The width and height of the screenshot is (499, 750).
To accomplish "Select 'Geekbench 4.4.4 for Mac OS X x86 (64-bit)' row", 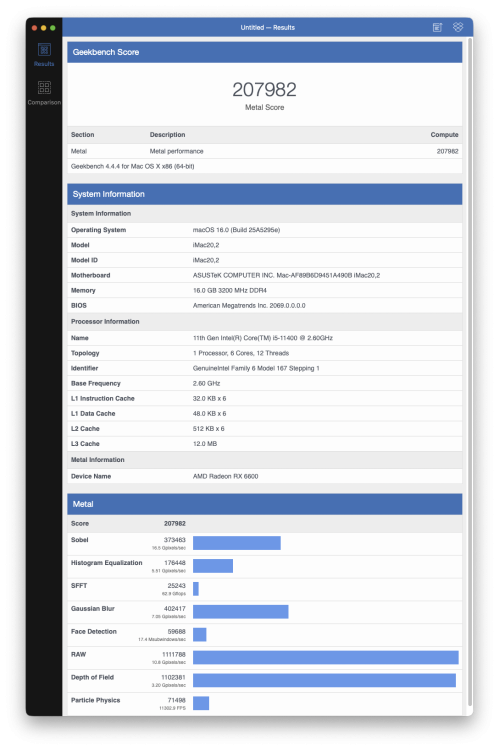I will [265, 166].
